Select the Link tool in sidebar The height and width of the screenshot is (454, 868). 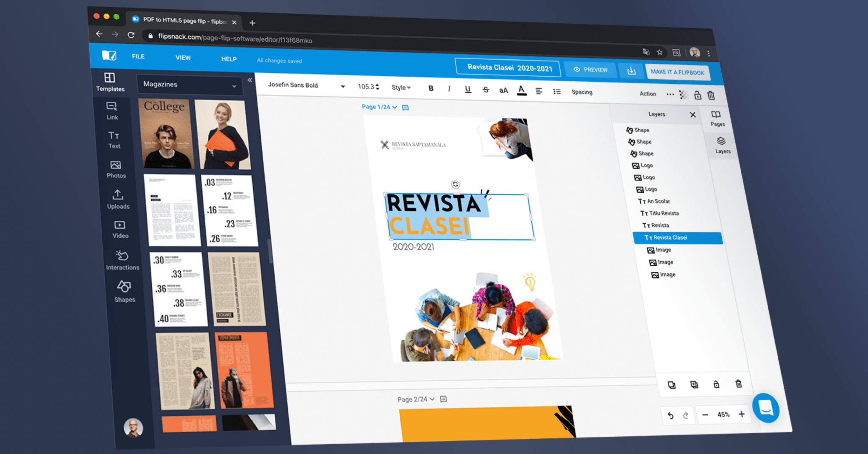(112, 111)
